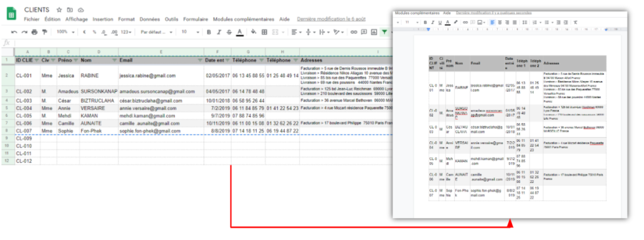
Task: Open the Affichage menu
Action: point(76,19)
